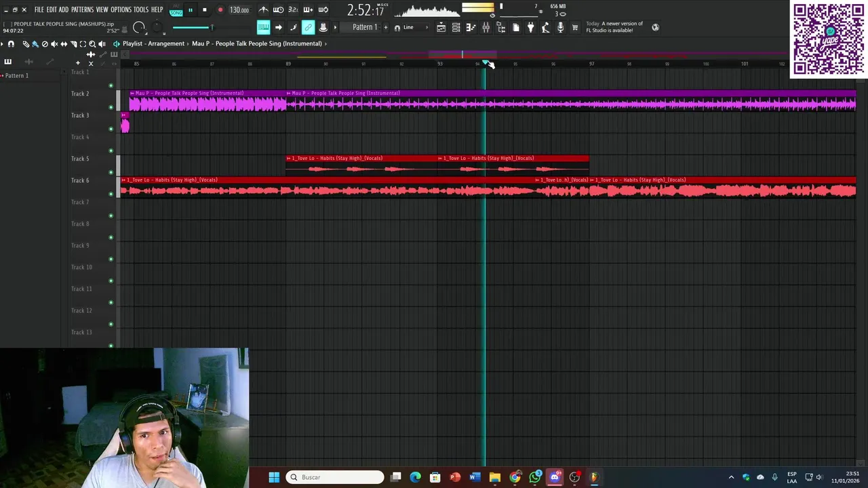Click the tempo tapper icon
868x488 pixels.
point(545,27)
